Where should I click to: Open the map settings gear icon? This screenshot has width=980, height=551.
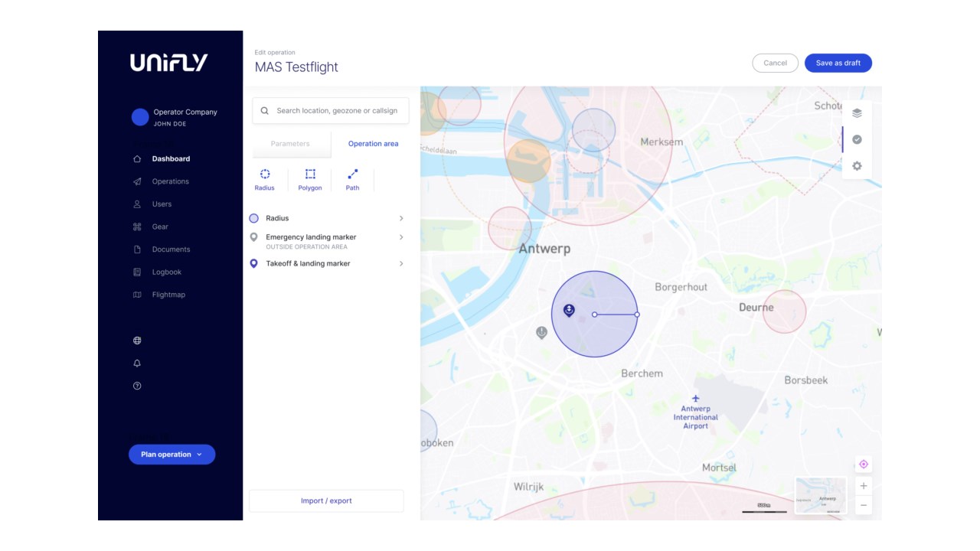pyautogui.click(x=857, y=166)
